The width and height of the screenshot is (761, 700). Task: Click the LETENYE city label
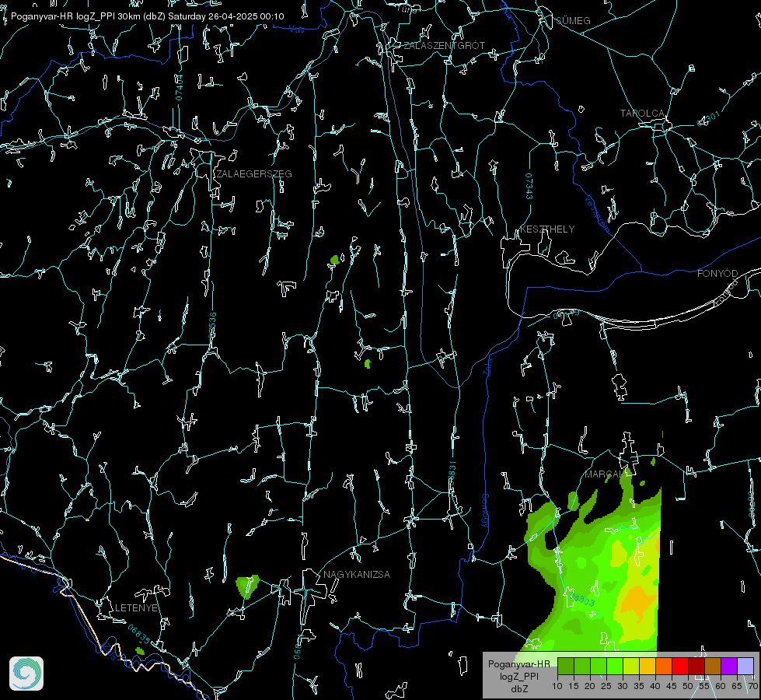point(136,608)
